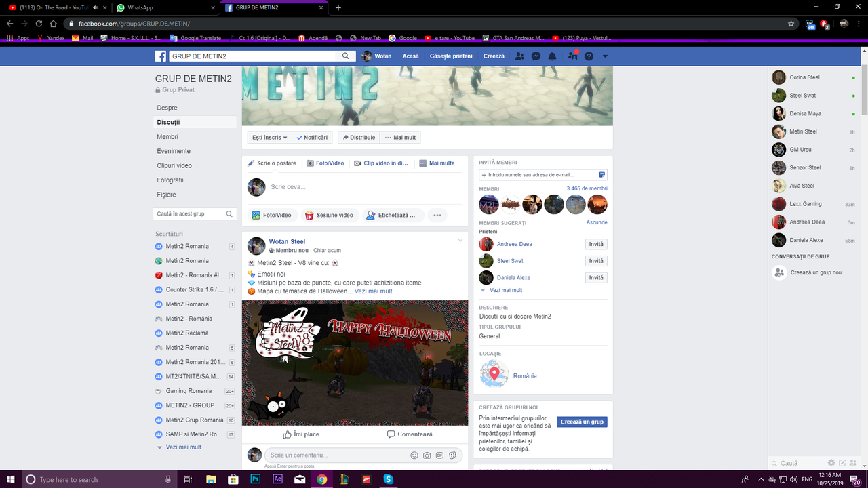
Task: Click the friend requests icon in top bar
Action: tap(519, 56)
